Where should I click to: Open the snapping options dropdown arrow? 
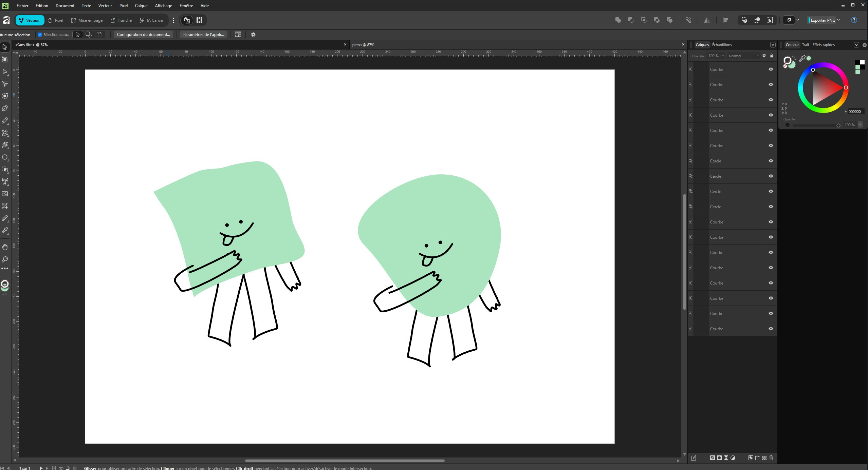pos(798,20)
